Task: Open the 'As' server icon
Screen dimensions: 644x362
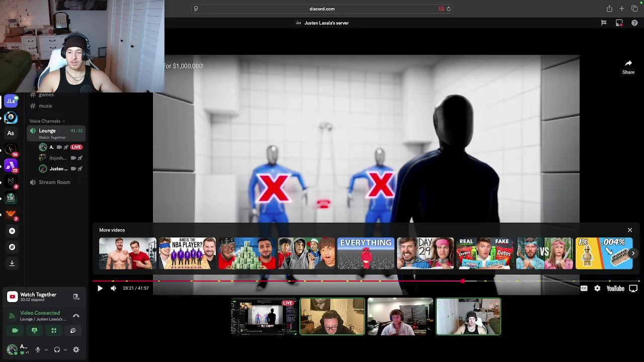Action: (x=11, y=133)
